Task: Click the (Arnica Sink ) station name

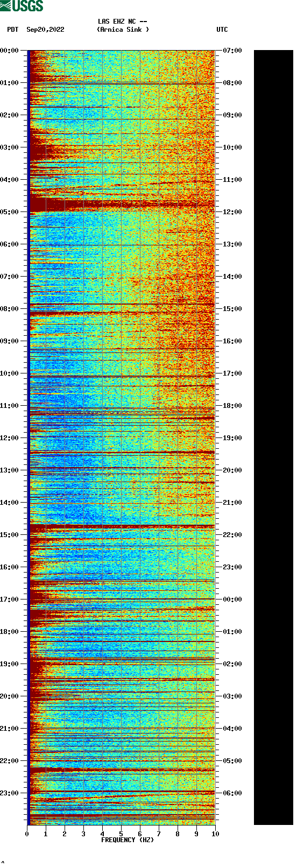Action: pyautogui.click(x=123, y=30)
